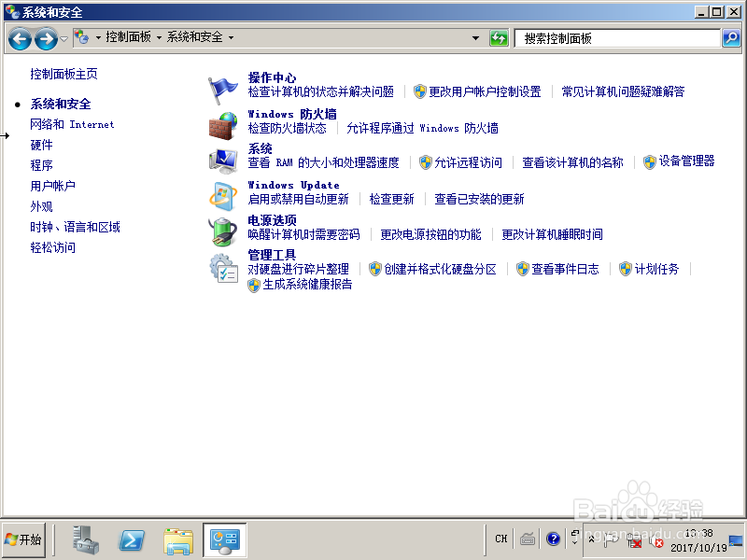This screenshot has height=560, width=747.
Task: Click 启用或禁用自动更新 link
Action: [298, 199]
